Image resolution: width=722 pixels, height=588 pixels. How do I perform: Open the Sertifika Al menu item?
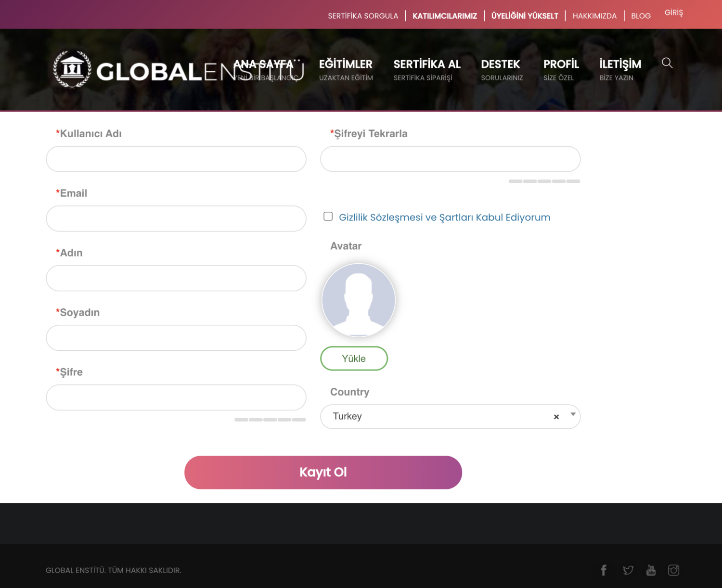point(427,64)
